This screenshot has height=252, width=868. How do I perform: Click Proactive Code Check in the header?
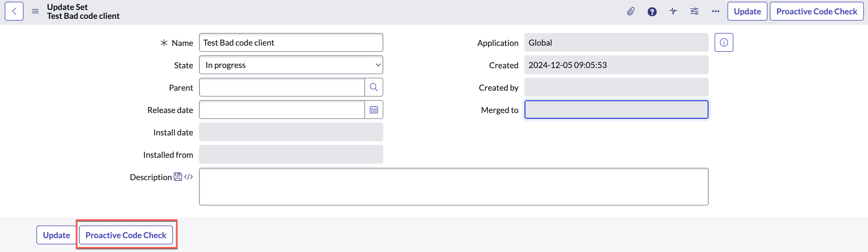pyautogui.click(x=817, y=11)
